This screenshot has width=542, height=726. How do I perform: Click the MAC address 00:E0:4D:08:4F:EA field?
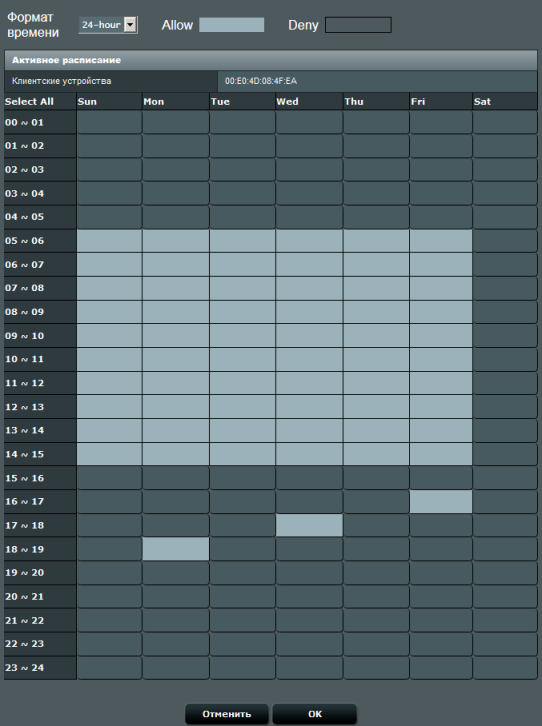pos(377,81)
